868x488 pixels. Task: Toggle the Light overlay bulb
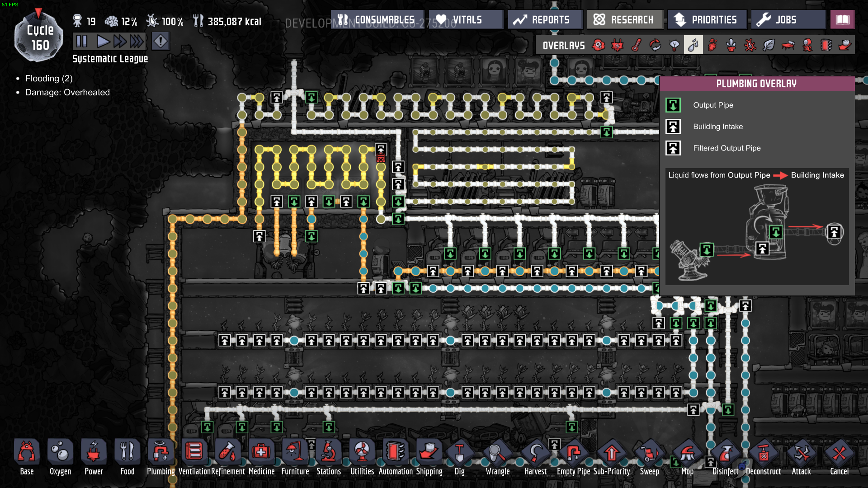point(674,45)
